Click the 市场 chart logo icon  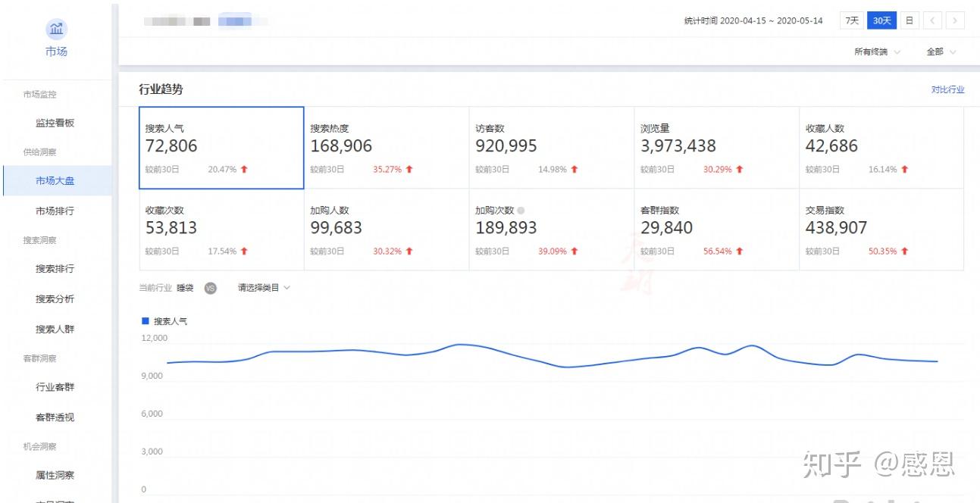56,30
